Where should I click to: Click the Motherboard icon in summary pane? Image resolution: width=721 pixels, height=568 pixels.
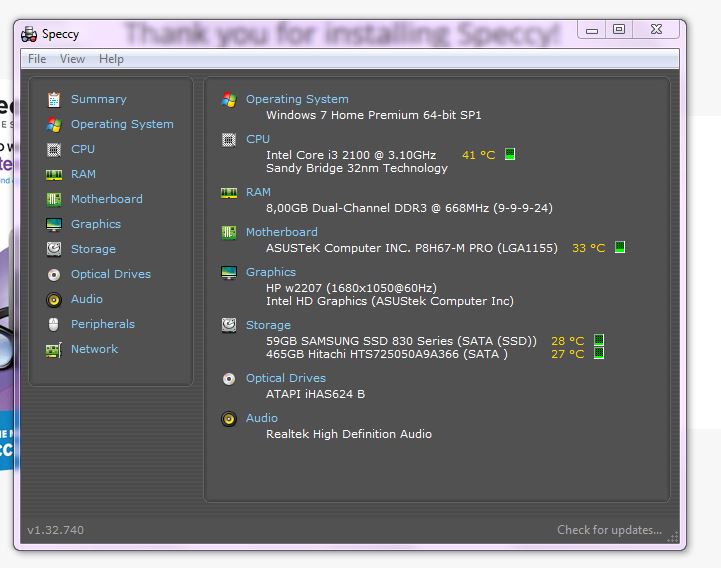tap(229, 232)
